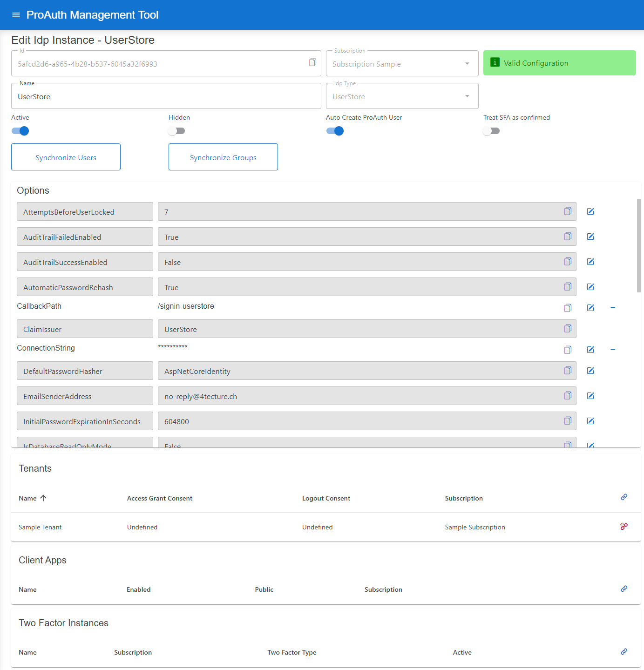The image size is (644, 670).
Task: Click the 604800 expiration value field
Action: click(x=367, y=421)
